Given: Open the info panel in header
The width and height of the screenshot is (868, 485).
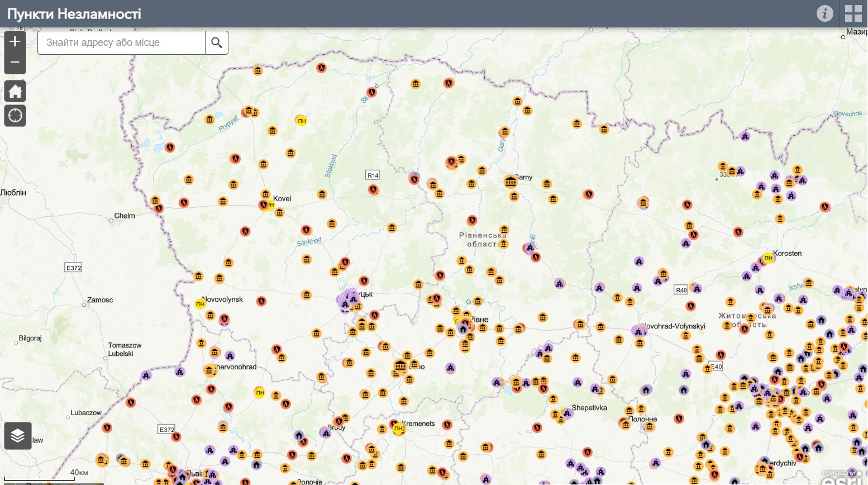Looking at the screenshot, I should [x=824, y=13].
